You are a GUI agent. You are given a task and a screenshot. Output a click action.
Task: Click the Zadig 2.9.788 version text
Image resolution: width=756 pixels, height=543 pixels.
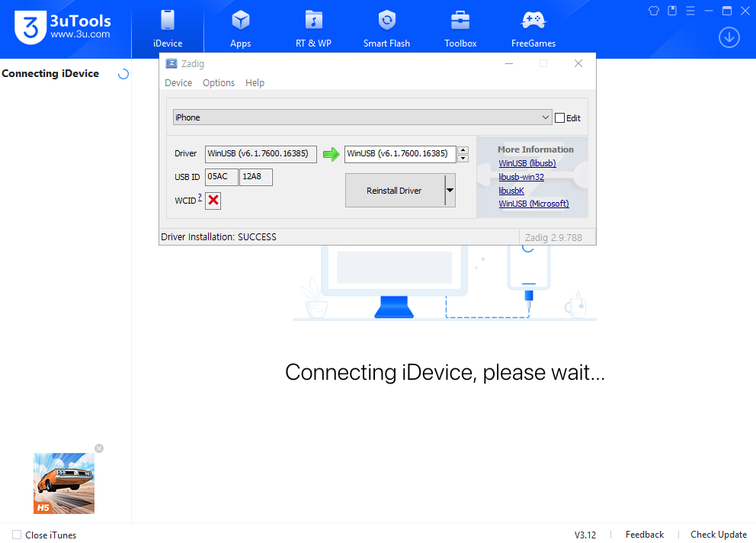coord(553,237)
